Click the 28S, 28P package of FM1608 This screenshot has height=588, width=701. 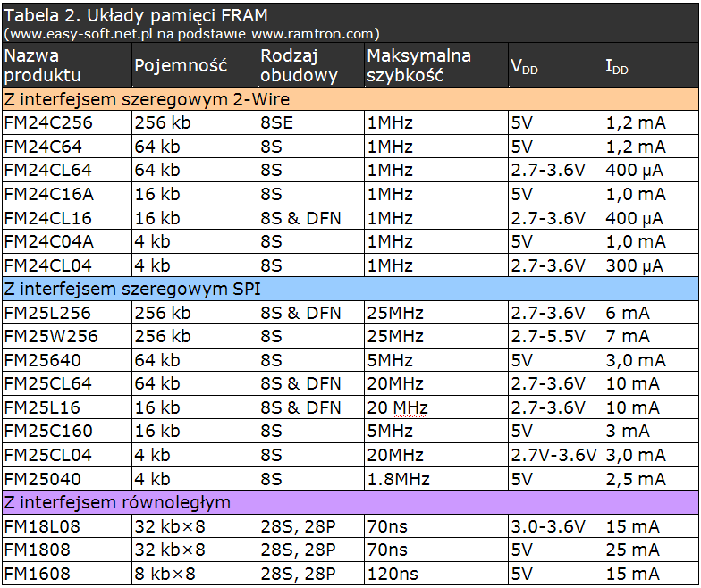311,574
